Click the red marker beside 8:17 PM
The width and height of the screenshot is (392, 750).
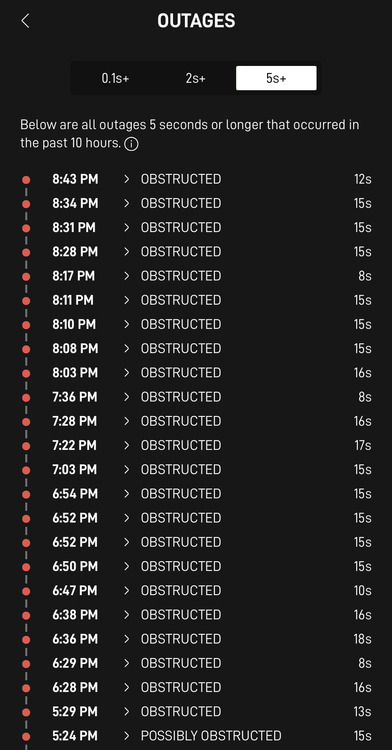pos(26,276)
